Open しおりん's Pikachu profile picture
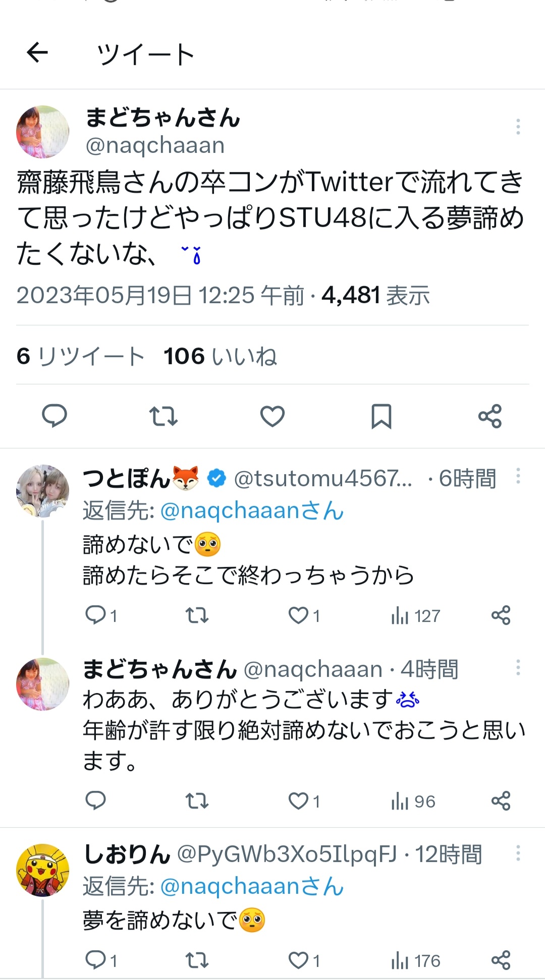 coord(42,870)
